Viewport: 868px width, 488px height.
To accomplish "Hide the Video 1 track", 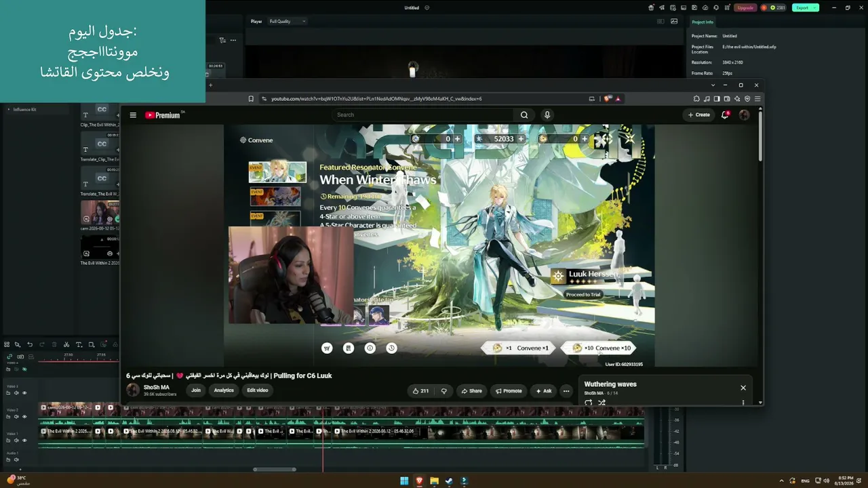I will point(24,441).
